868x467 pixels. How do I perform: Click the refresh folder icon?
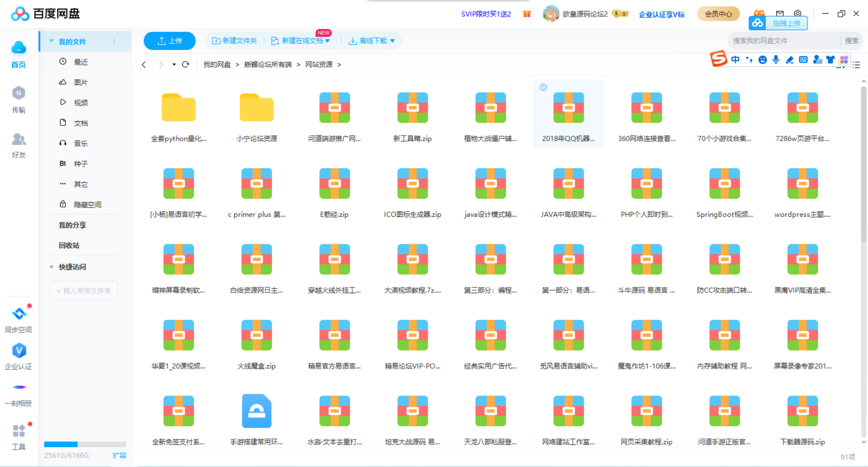[185, 64]
